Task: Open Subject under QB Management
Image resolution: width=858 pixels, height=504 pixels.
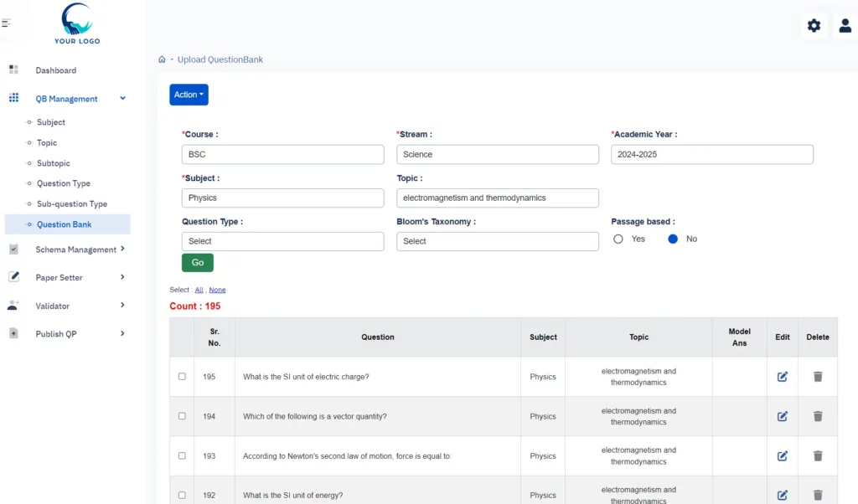Action: (51, 122)
